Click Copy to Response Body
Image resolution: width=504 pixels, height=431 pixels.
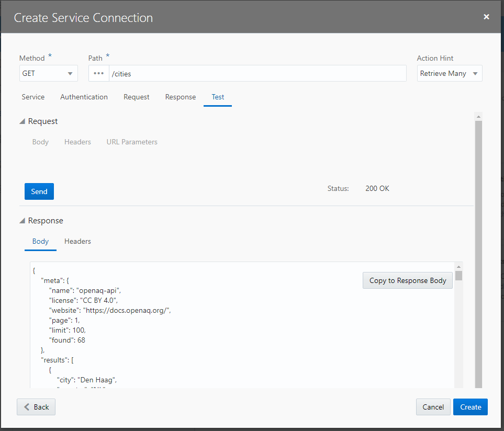pyautogui.click(x=407, y=280)
